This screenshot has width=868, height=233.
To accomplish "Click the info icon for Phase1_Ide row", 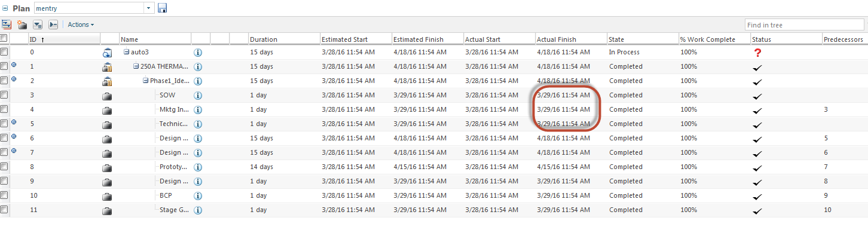I will click(198, 81).
